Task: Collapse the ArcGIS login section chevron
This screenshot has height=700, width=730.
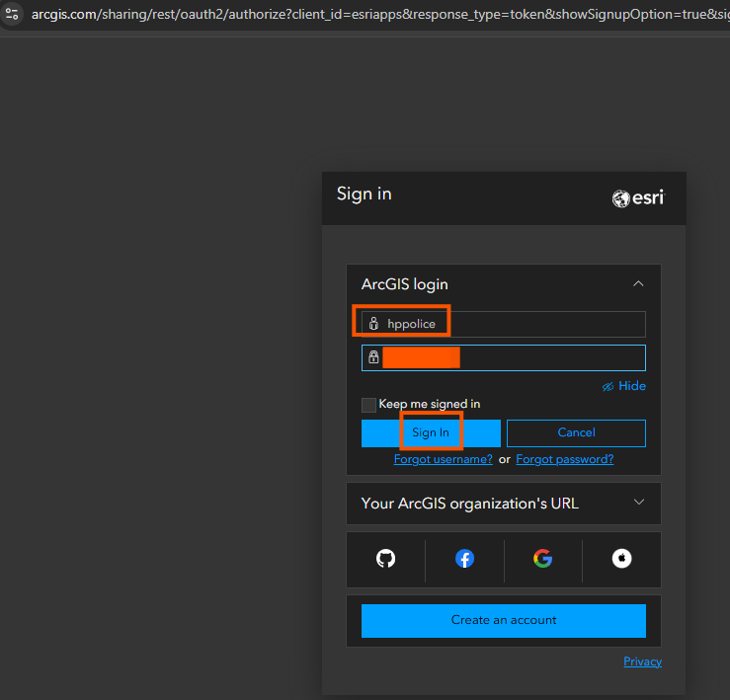Action: pos(638,284)
